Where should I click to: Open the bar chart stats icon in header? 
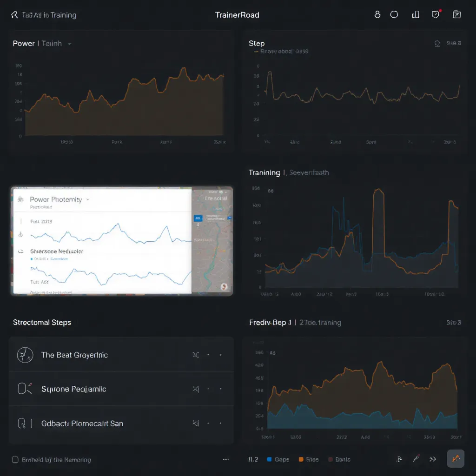click(x=415, y=14)
